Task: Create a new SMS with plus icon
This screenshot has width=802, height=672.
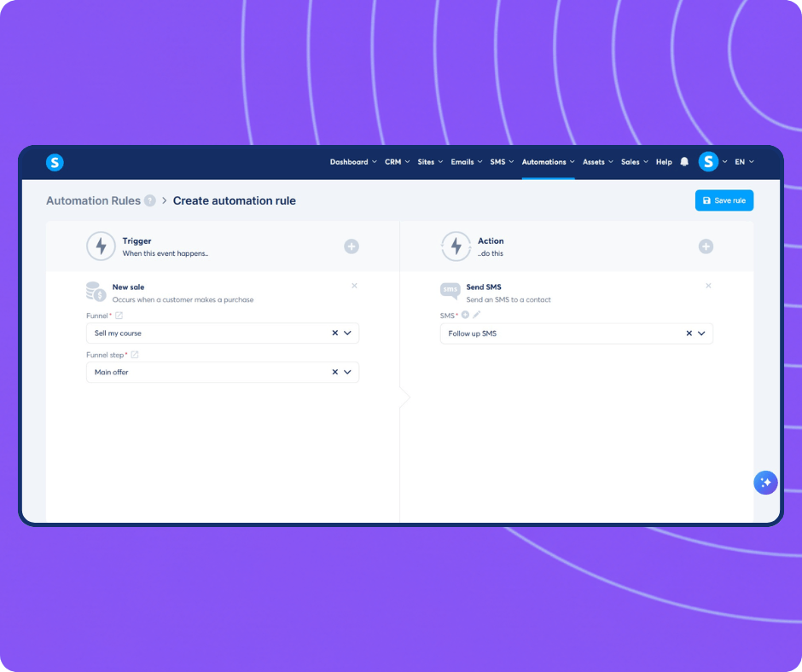Action: tap(465, 315)
